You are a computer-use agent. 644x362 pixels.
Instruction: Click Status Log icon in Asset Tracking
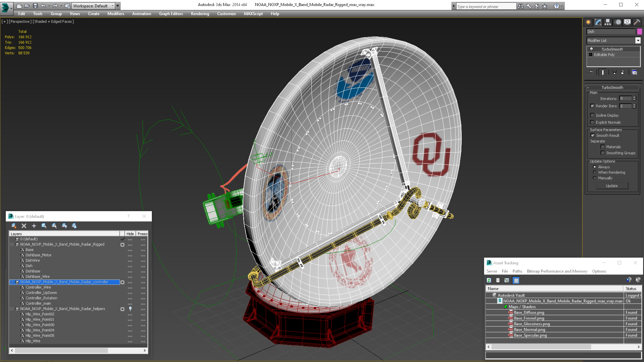498,280
